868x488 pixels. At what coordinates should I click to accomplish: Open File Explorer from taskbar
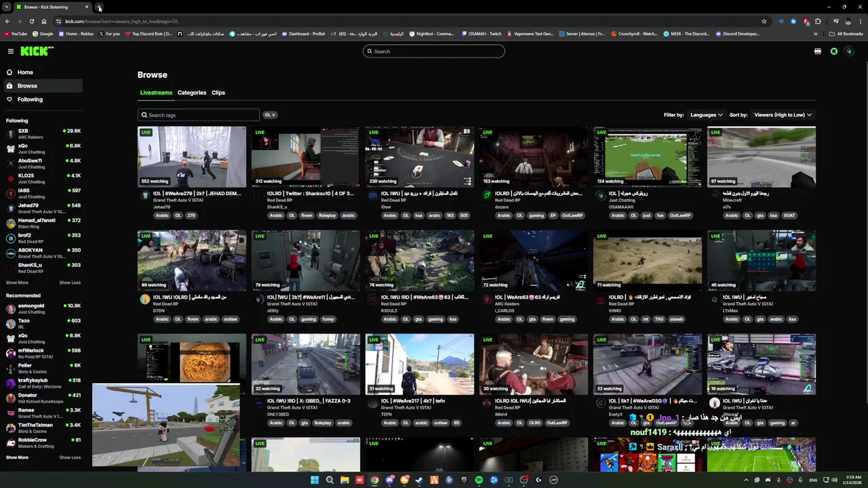[344, 480]
